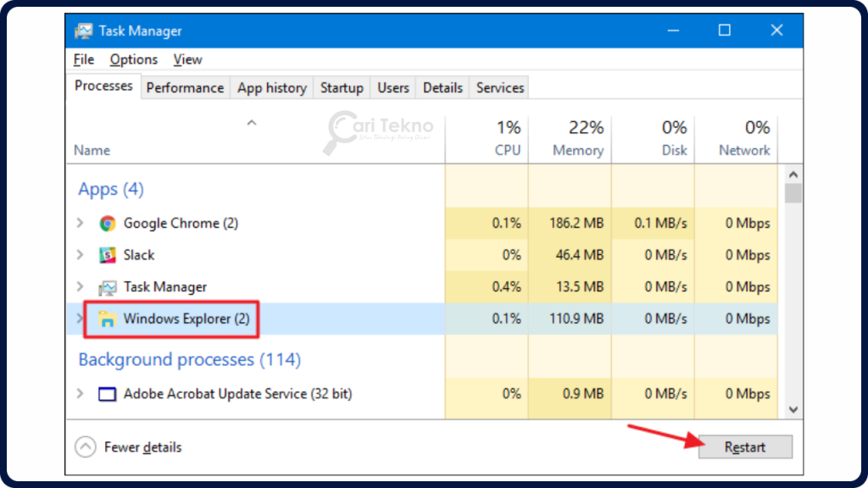Click the scrollbar down arrow
868x488 pixels.
tap(793, 408)
